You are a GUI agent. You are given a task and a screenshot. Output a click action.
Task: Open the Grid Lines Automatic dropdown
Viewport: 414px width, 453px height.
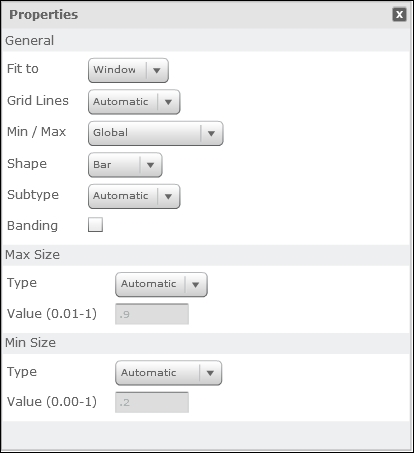coord(134,102)
